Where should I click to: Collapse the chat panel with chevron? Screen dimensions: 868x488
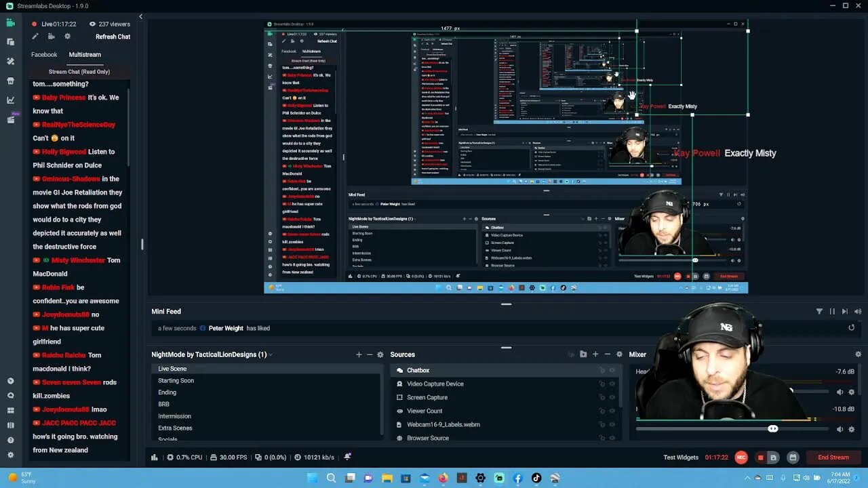[140, 16]
